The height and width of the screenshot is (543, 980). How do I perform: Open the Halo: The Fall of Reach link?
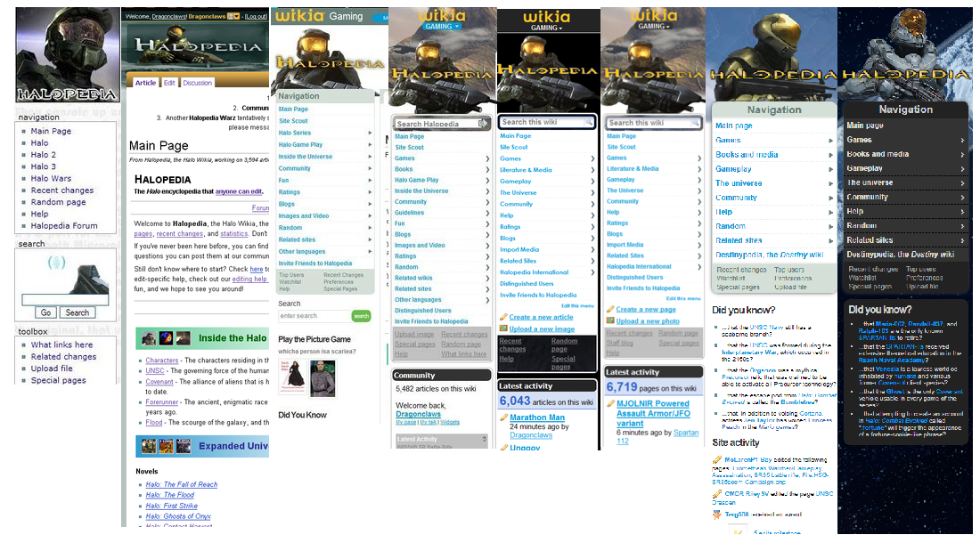pos(182,484)
